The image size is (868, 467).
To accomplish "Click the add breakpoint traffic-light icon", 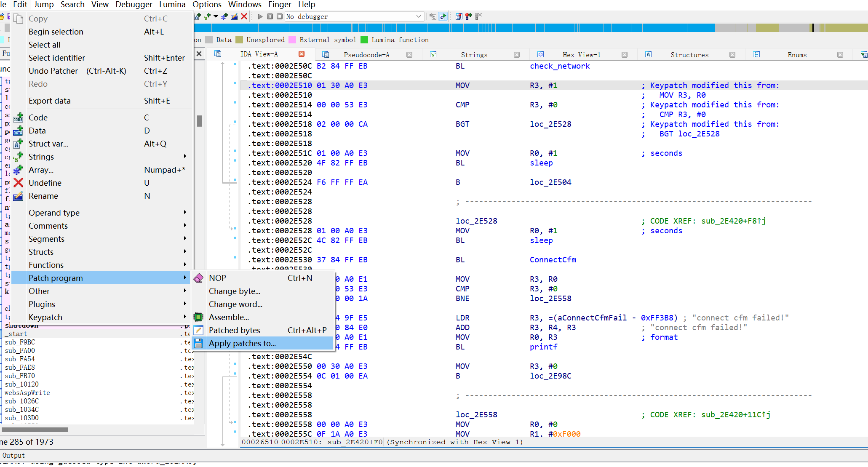I will point(468,16).
